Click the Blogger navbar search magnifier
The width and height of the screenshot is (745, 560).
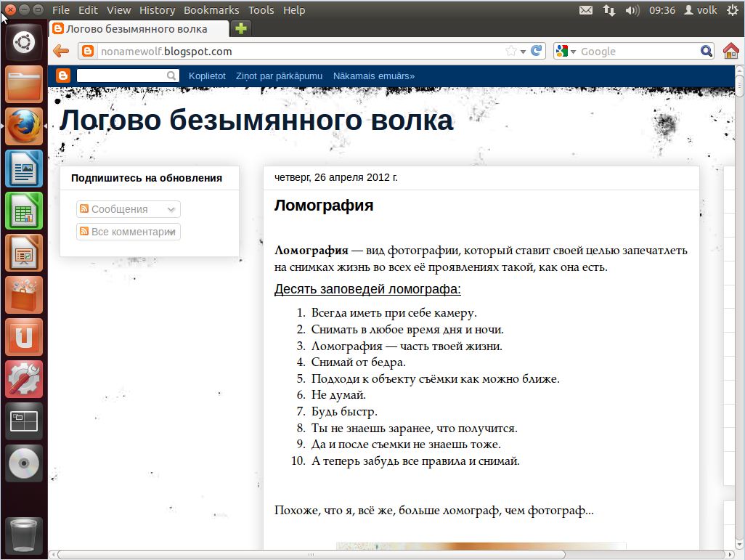[171, 76]
